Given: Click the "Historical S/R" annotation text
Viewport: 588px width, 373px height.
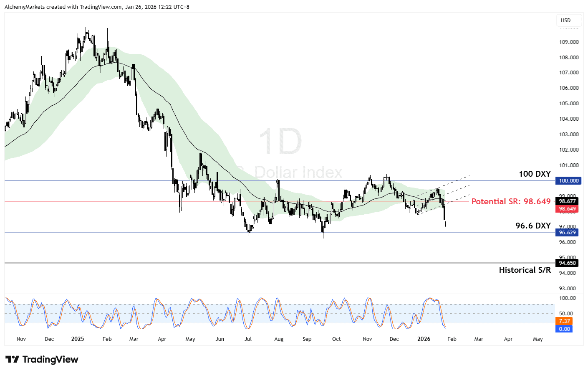Looking at the screenshot, I should click(525, 270).
